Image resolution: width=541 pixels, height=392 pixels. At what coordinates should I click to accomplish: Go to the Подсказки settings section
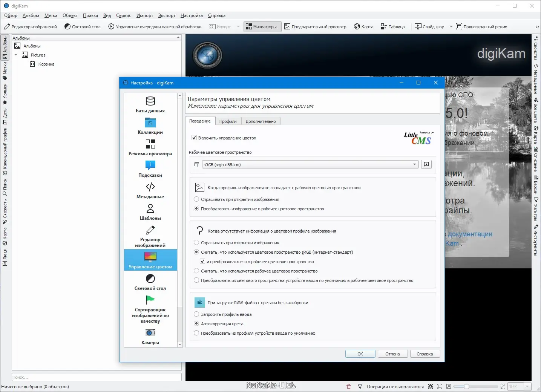(x=150, y=169)
